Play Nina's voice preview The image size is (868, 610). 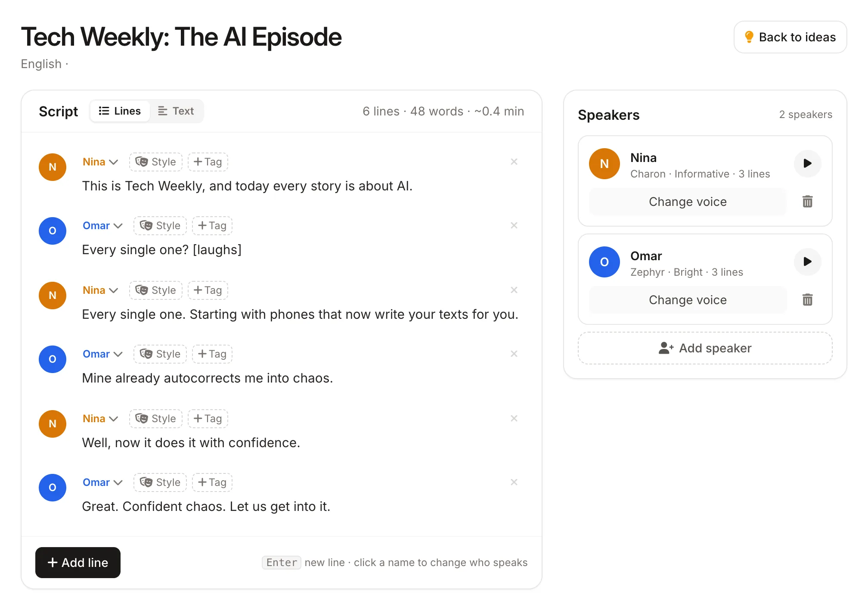(807, 163)
